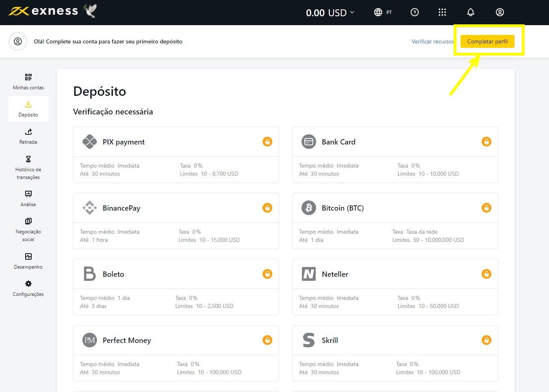Click the lock icon on Bitcoin (BTC)
The width and height of the screenshot is (549, 392).
pos(486,208)
